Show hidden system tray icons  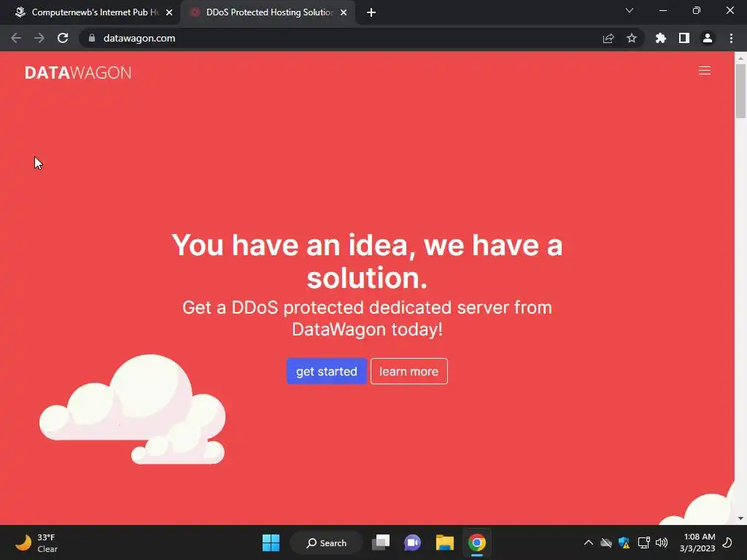point(589,542)
